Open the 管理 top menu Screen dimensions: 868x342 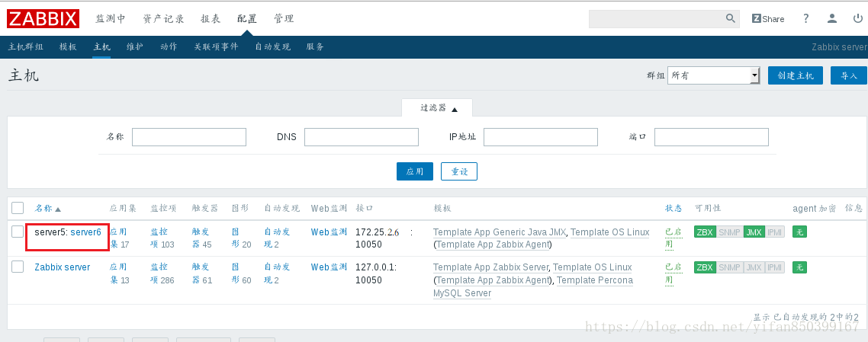click(284, 18)
